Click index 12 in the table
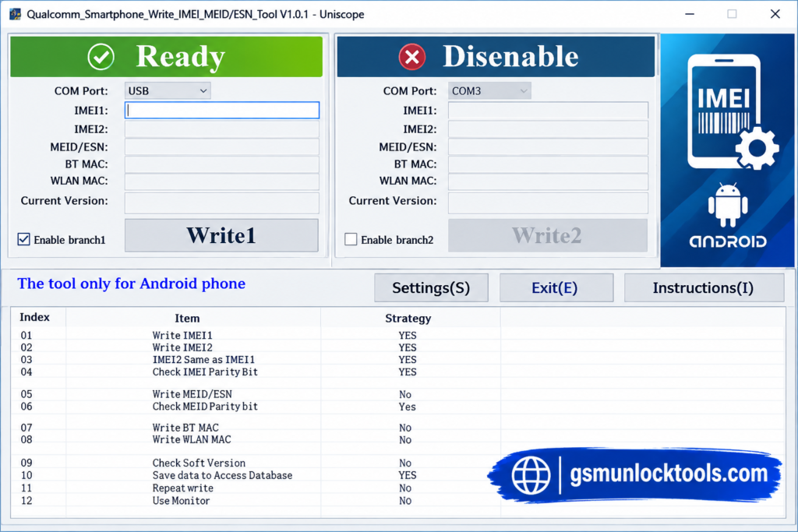Screen dimensions: 798x532 click(26, 501)
